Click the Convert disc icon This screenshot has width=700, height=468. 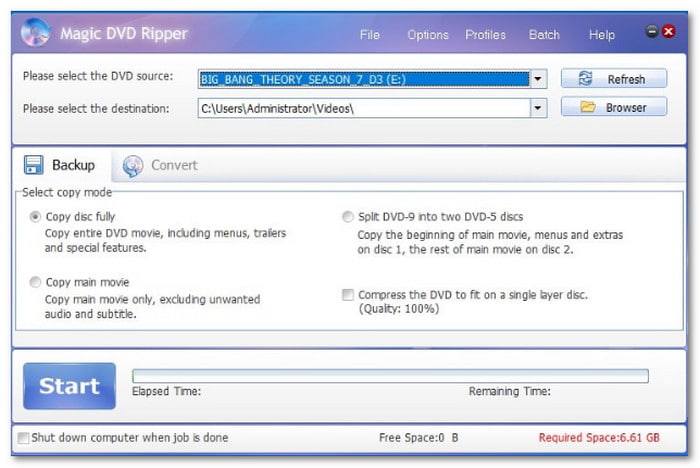pyautogui.click(x=133, y=166)
